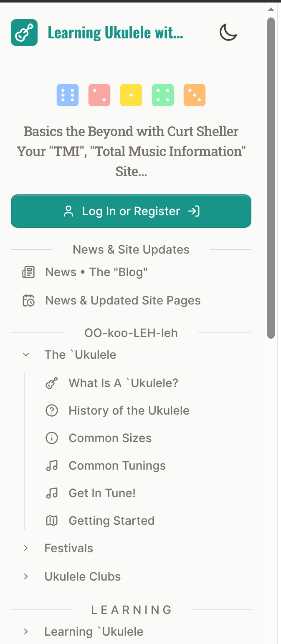
Task: Open the What Is A `Ukulele? link
Action: pos(123,382)
